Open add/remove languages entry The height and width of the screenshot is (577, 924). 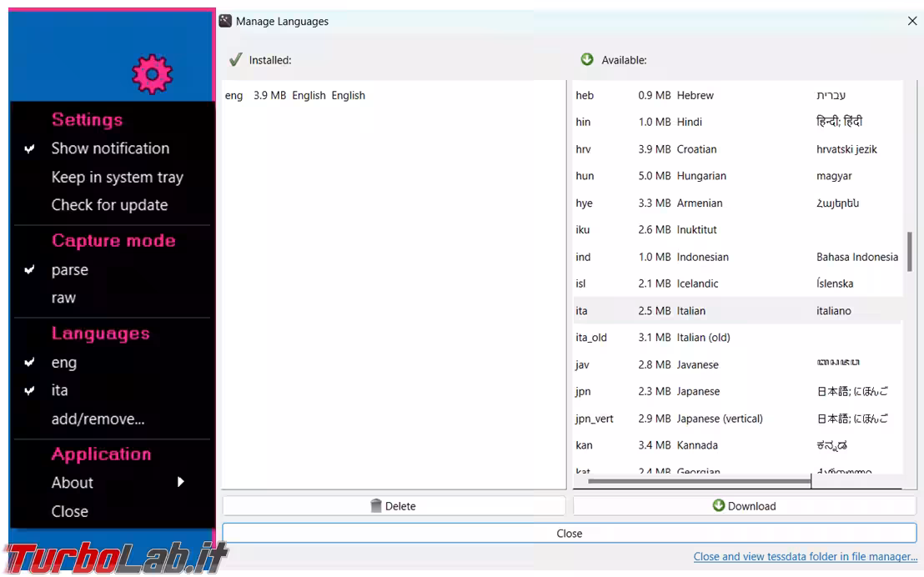tap(98, 419)
